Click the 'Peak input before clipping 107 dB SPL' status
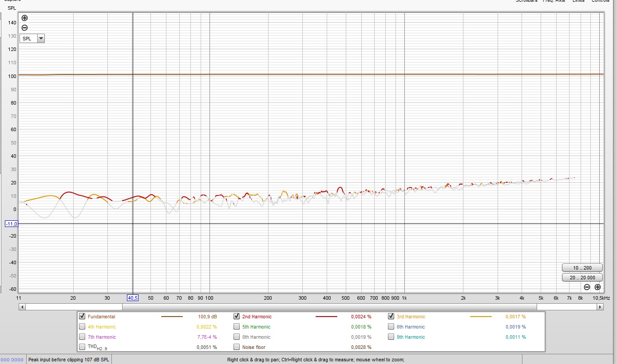 (x=69, y=360)
